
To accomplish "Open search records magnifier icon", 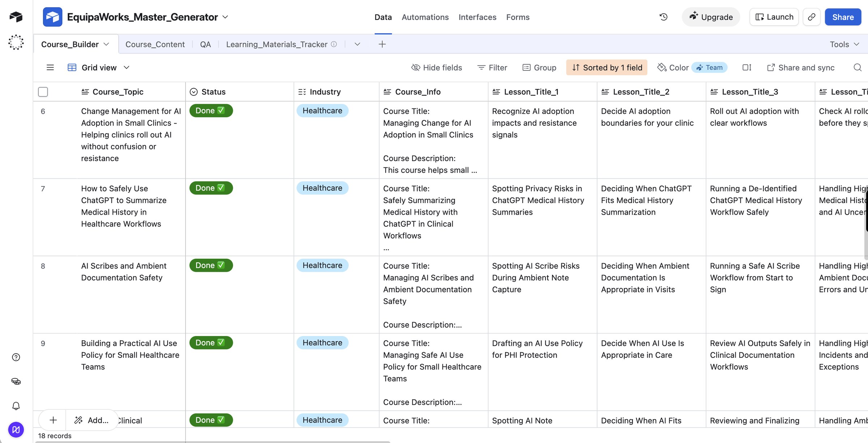I will point(857,68).
